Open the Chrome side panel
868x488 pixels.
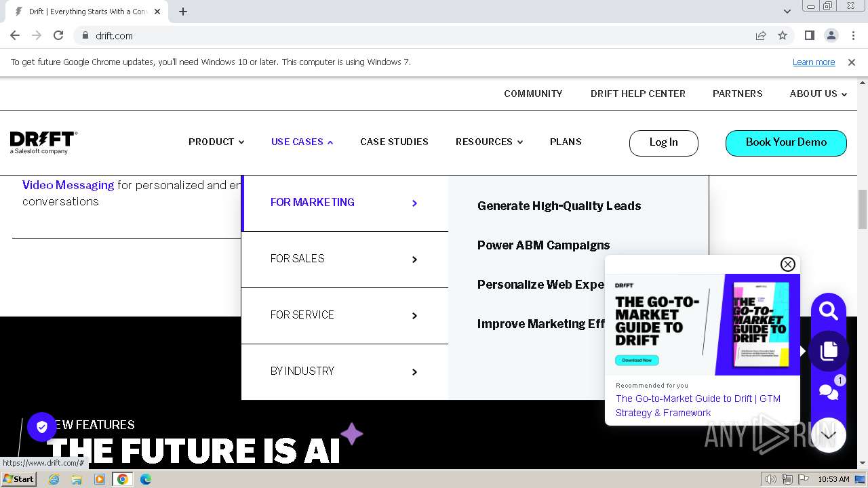(x=809, y=35)
